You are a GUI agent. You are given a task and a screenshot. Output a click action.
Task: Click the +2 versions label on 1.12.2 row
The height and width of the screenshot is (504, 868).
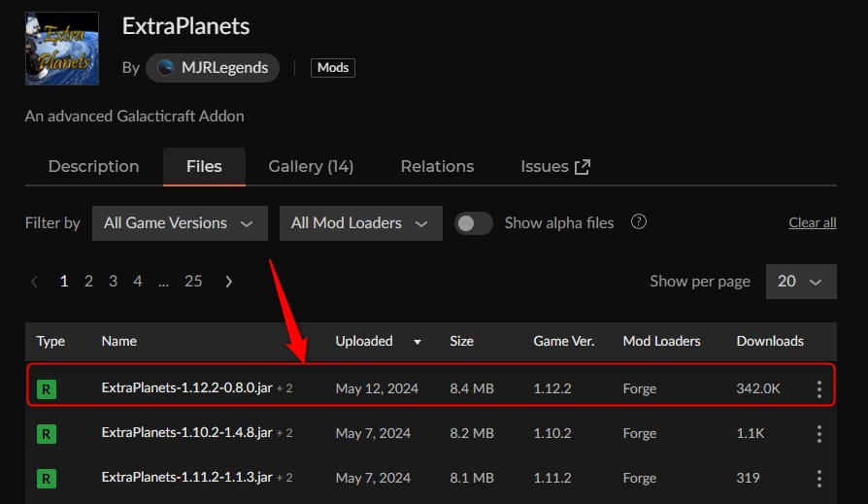pyautogui.click(x=284, y=388)
